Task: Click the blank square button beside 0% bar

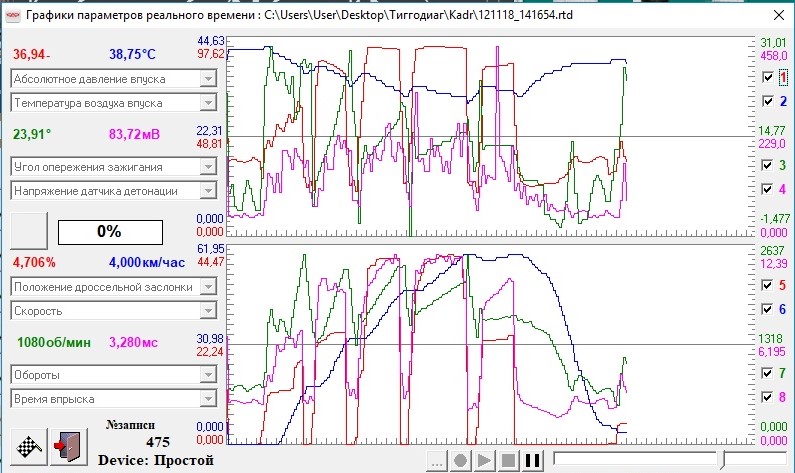Action: 29,231
